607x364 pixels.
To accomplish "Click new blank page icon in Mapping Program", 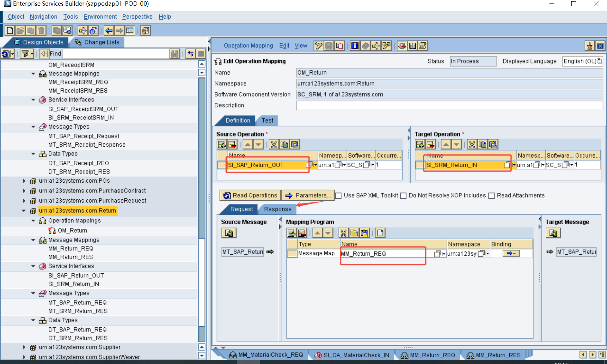I will point(380,233).
